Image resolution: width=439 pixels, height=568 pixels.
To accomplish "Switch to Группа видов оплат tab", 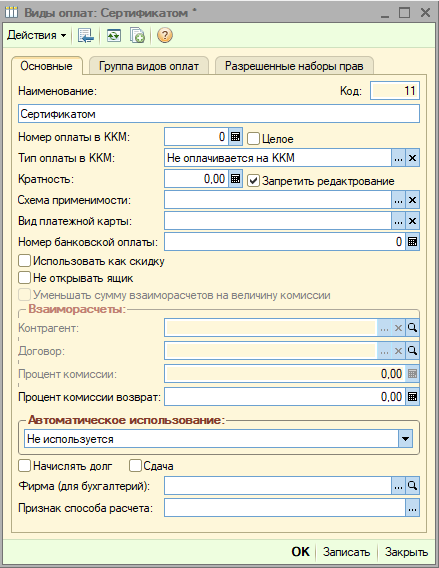I will coord(149,66).
